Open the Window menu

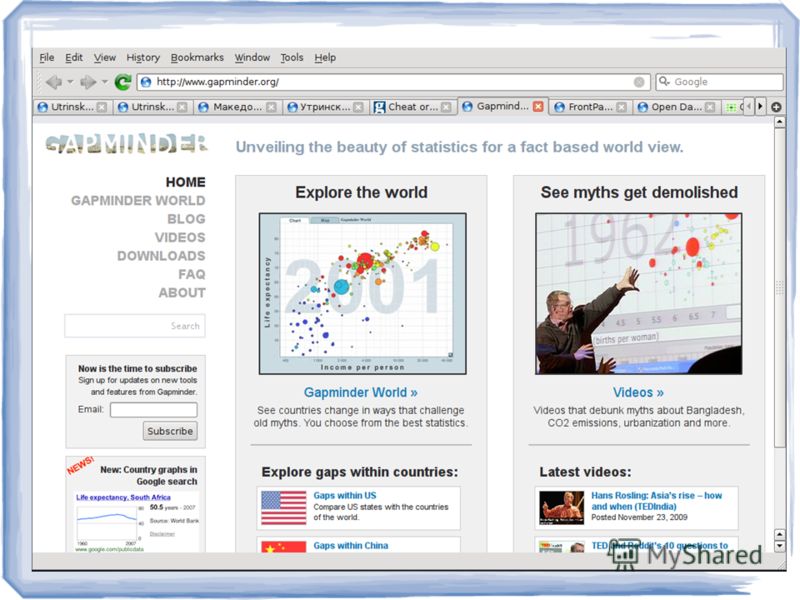(252, 58)
